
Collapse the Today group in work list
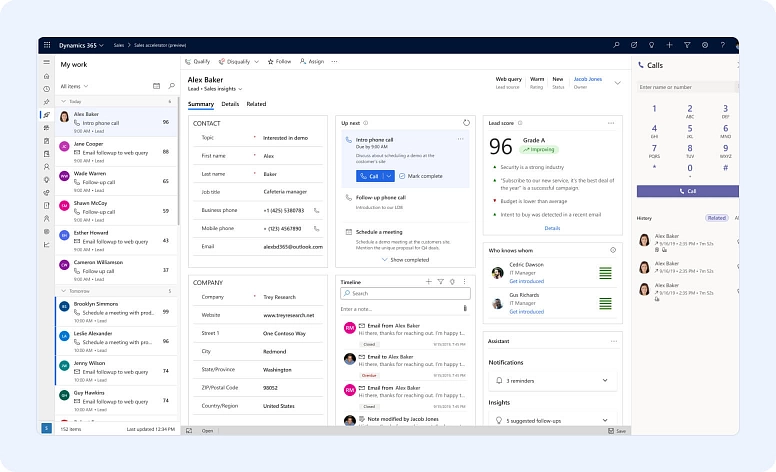[x=63, y=101]
